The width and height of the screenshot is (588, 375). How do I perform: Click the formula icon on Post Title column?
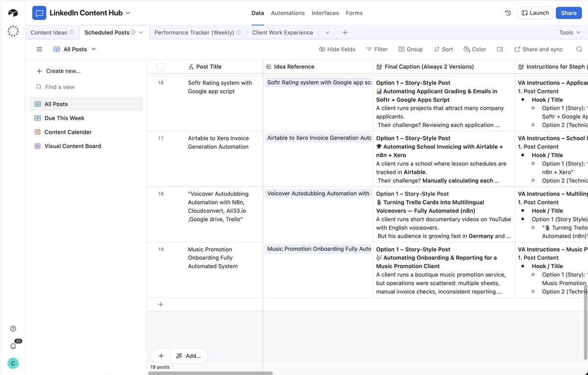[191, 67]
